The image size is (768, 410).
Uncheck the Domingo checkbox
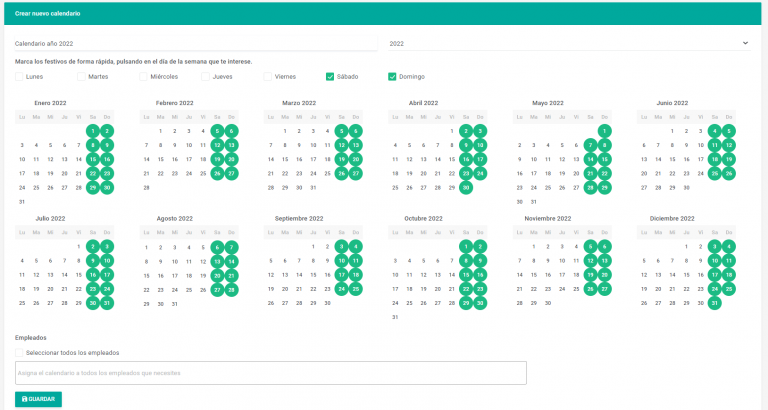[392, 76]
